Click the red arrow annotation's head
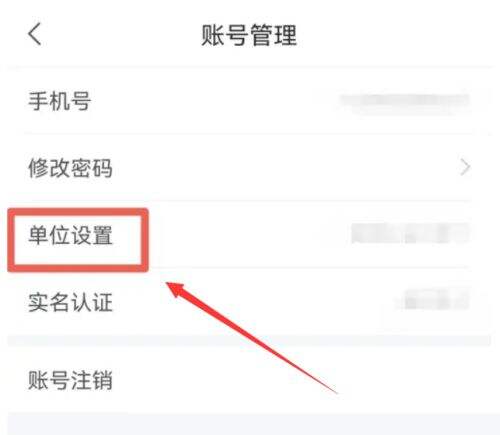The image size is (500, 435). pyautogui.click(x=176, y=289)
